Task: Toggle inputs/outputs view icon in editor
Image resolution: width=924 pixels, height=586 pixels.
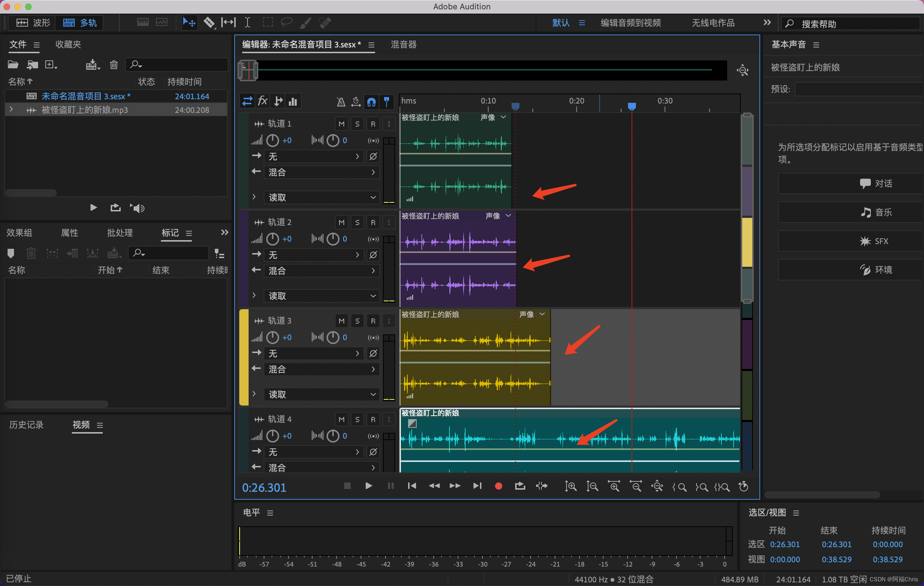Action: click(247, 101)
